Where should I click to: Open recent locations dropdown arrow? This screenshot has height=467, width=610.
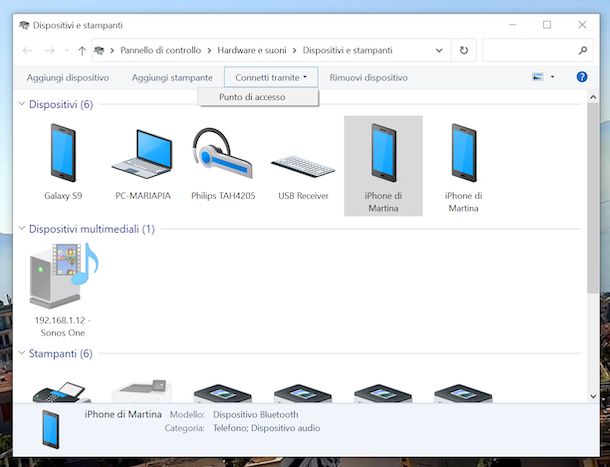point(67,51)
